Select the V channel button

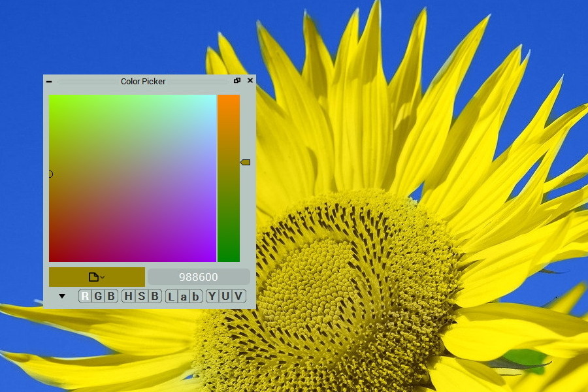[x=238, y=296]
